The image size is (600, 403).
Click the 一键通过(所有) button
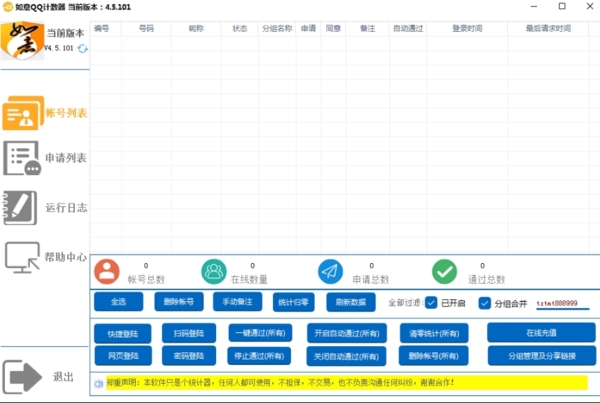(x=260, y=333)
